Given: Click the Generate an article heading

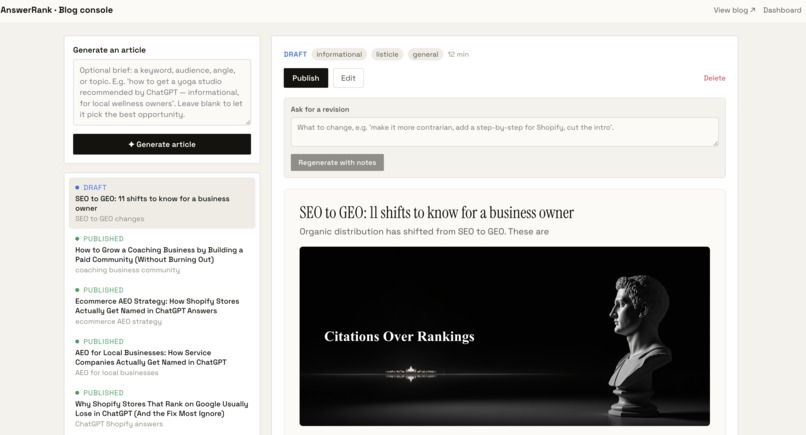Looking at the screenshot, I should tap(109, 50).
